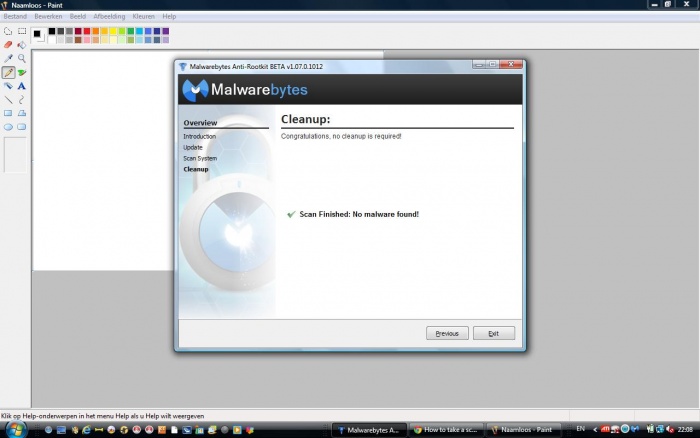
Task: Select the Free-form select tool in Paint
Action: tap(8, 31)
